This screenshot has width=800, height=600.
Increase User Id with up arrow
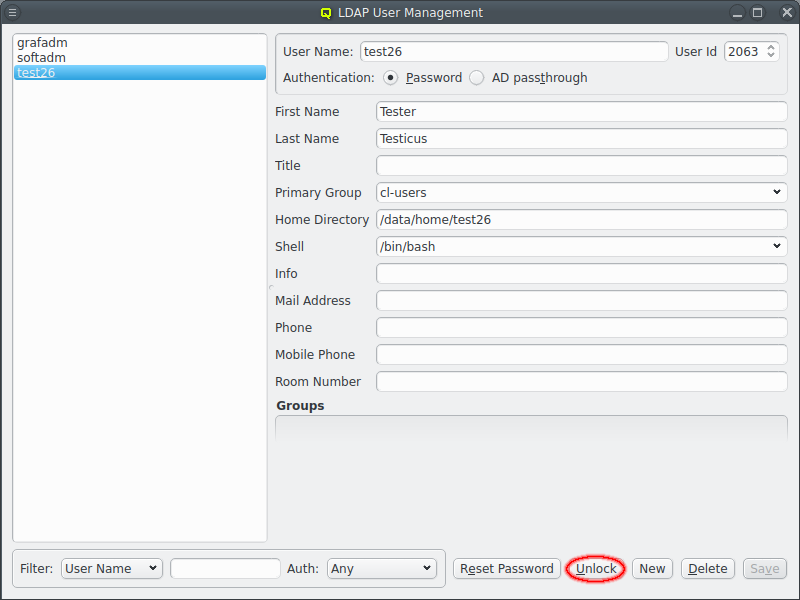pos(770,47)
